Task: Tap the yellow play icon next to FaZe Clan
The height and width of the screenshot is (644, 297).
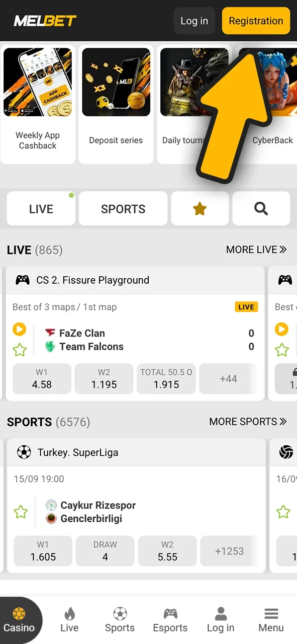Action: 19,330
